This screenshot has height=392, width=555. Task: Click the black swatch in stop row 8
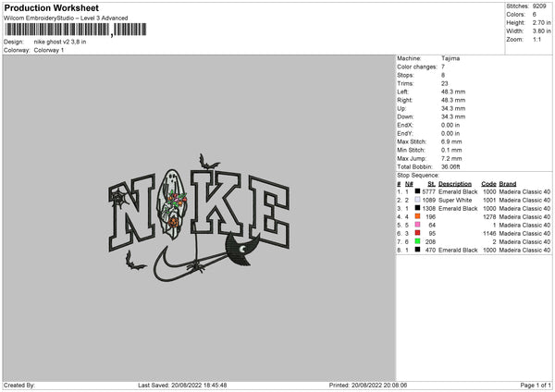click(x=418, y=250)
